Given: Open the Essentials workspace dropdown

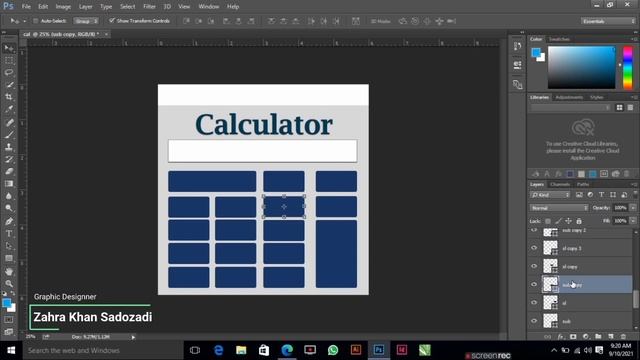Looking at the screenshot, I should 608,21.
